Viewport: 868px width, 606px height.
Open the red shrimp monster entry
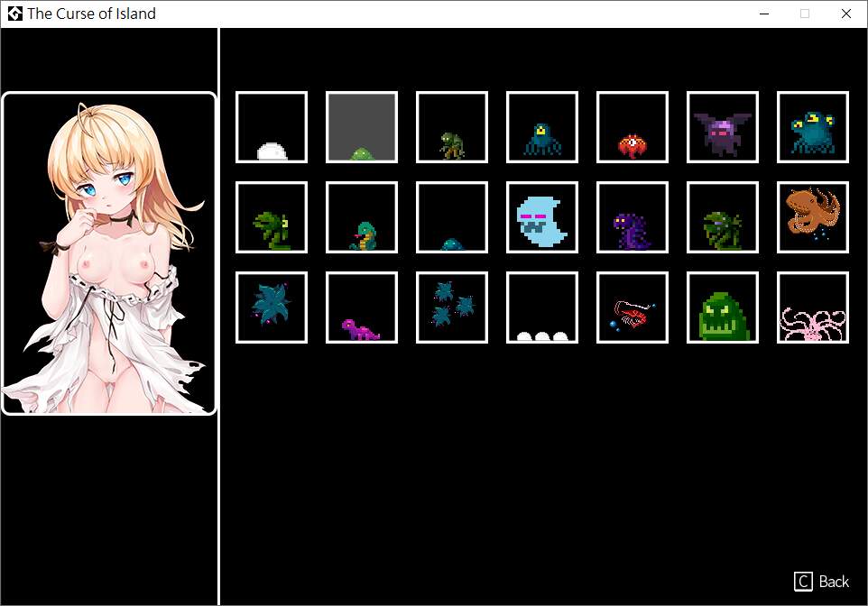click(633, 308)
